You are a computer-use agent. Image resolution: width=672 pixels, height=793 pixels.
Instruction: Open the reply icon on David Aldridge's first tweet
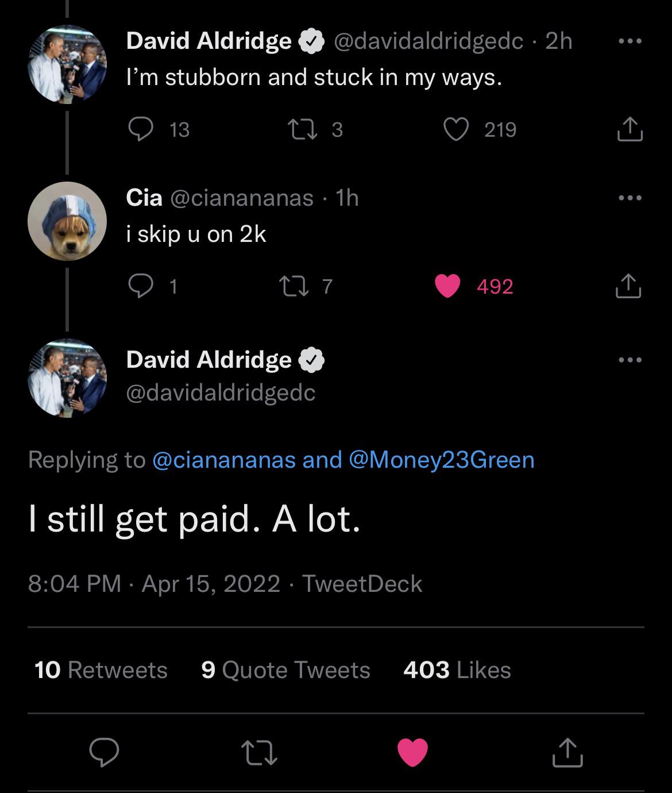140,129
